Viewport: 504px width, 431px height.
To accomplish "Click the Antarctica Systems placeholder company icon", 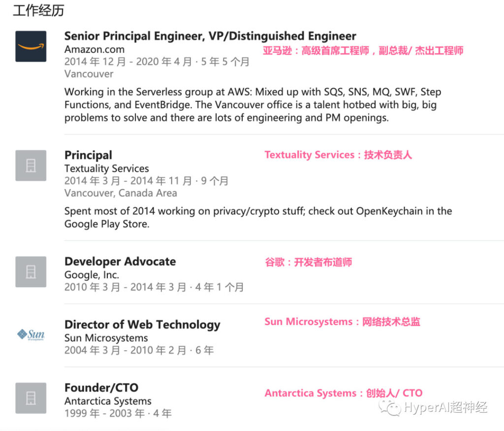I will pyautogui.click(x=31, y=398).
